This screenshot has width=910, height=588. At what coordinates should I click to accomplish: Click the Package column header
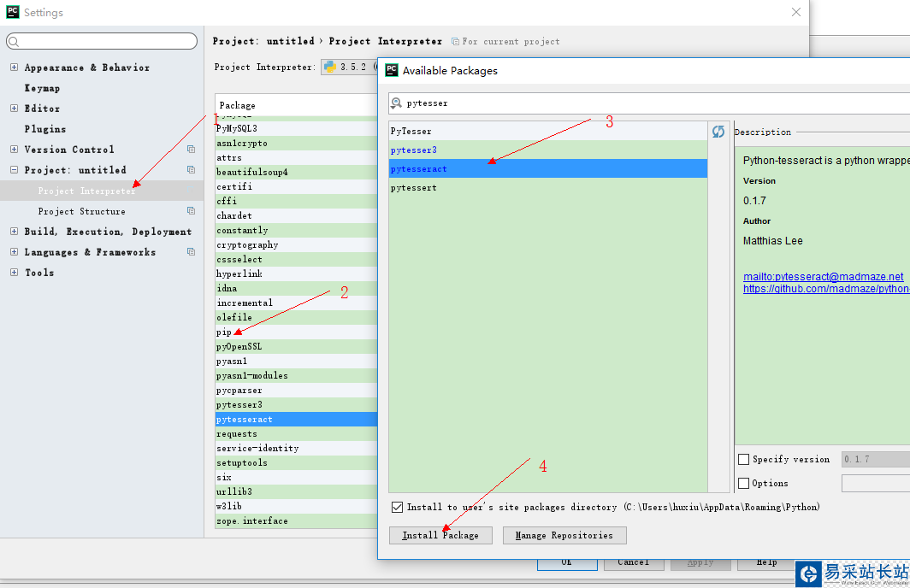[x=296, y=105]
